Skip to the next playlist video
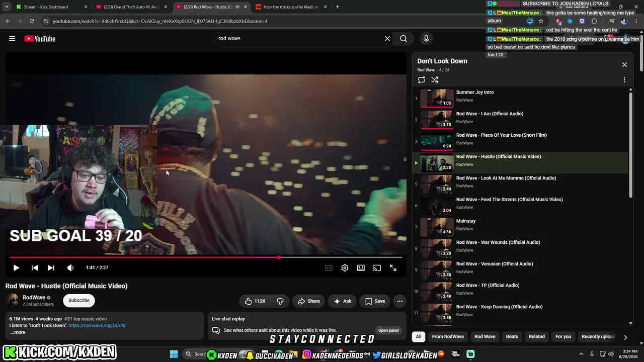Screen dimensions: 644x362 pos(51,268)
